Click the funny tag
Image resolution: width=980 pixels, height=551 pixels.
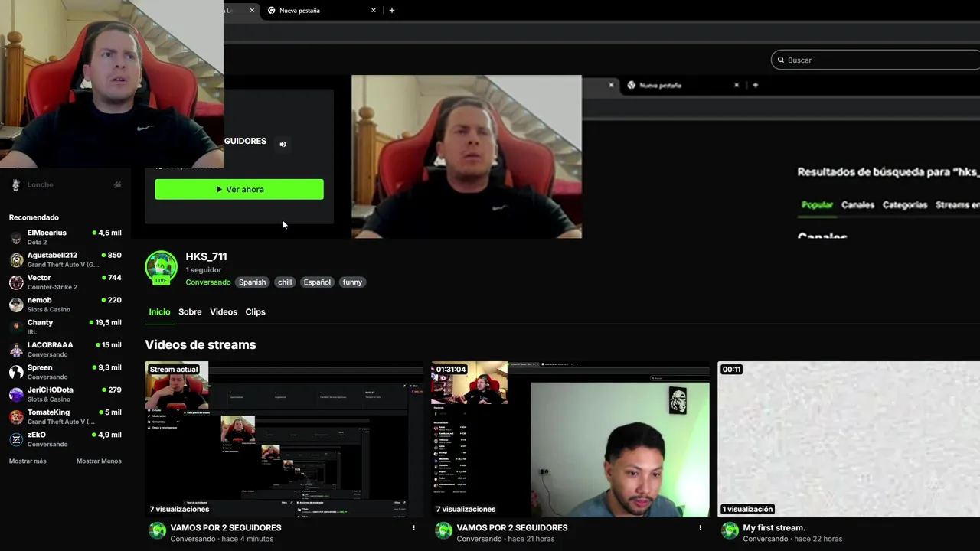352,282
